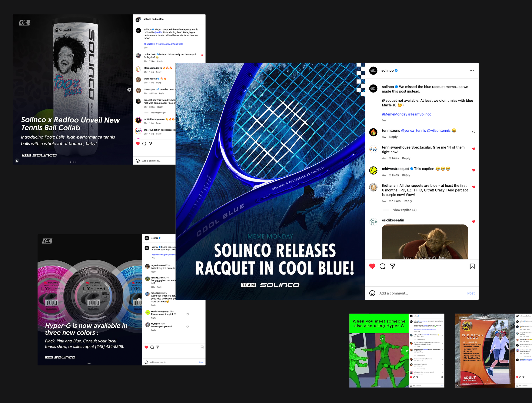Screen dimensions: 532x403
Task: Reply to tenniswarehouse comment
Action: click(x=406, y=158)
